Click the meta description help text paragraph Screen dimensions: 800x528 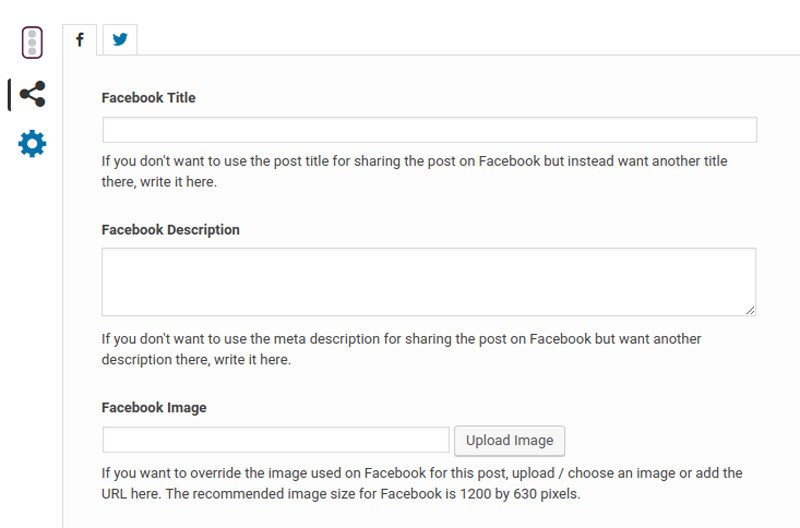pyautogui.click(x=402, y=349)
